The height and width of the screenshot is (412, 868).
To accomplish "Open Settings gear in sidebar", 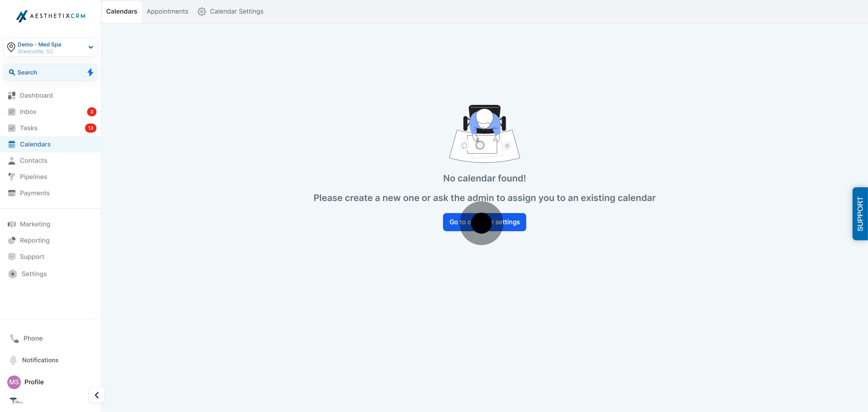I will coord(12,274).
